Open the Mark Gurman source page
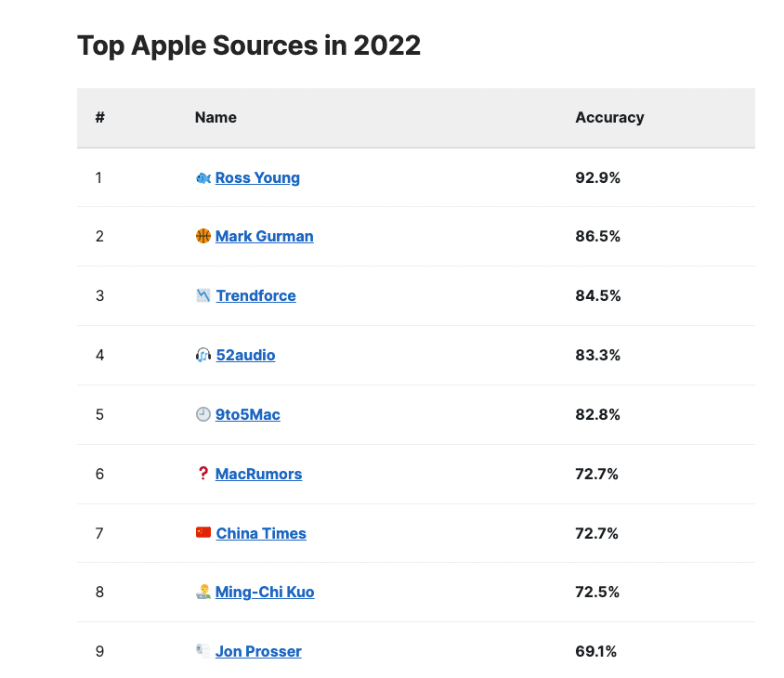Screen dimensions: 784x678 point(264,236)
